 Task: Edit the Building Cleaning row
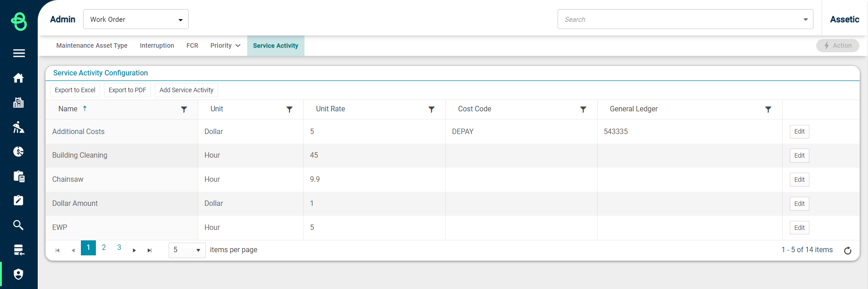click(799, 155)
